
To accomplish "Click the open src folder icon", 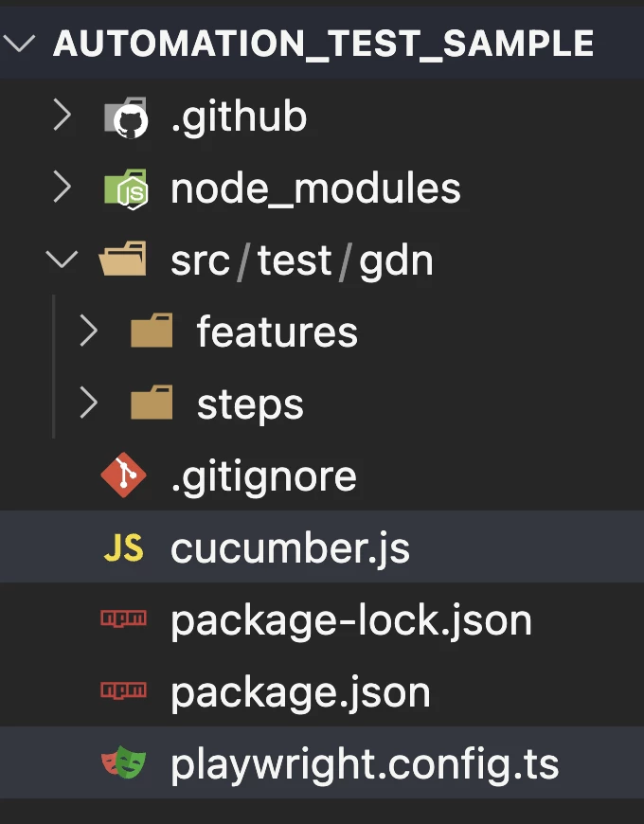I will [123, 260].
